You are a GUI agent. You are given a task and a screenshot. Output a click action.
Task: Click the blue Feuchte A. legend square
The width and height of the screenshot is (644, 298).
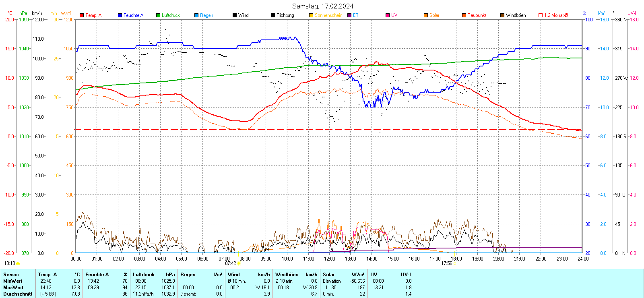(x=120, y=15)
